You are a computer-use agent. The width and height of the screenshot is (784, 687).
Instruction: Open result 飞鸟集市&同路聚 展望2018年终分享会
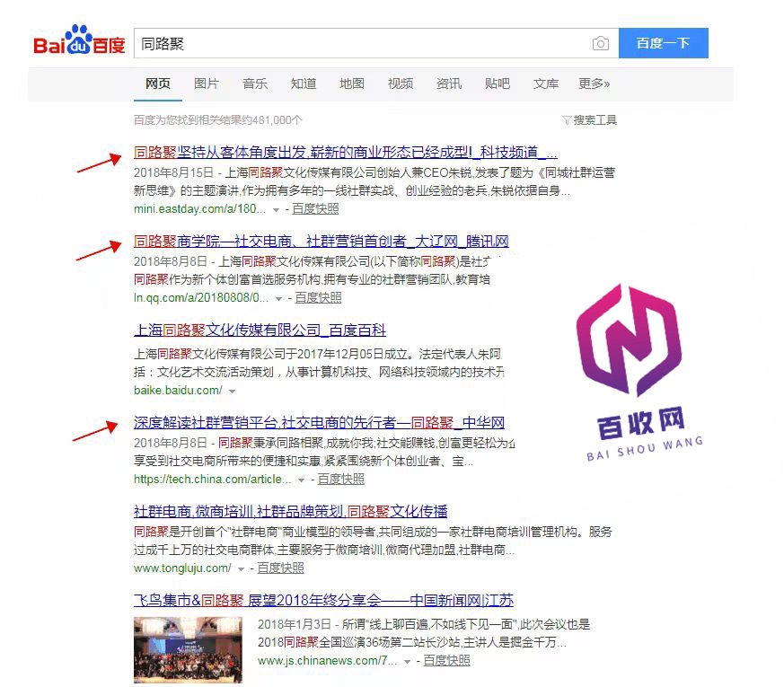pos(323,600)
